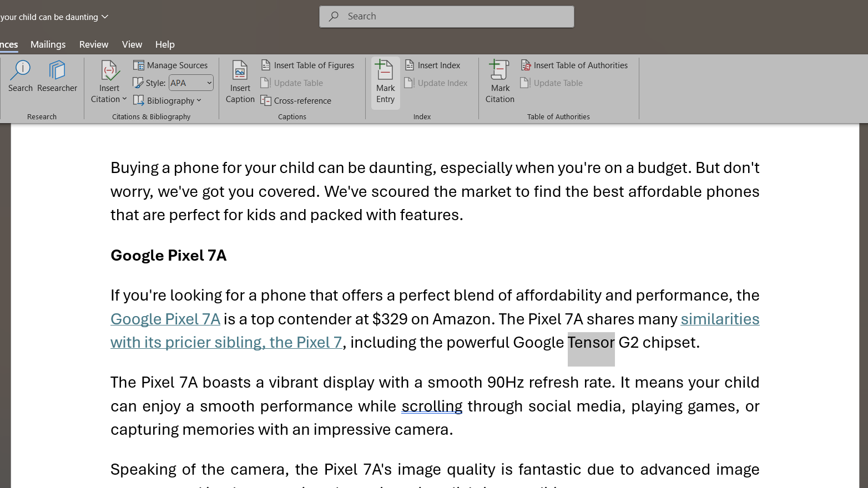Click Update Index
The image size is (868, 488).
click(436, 83)
